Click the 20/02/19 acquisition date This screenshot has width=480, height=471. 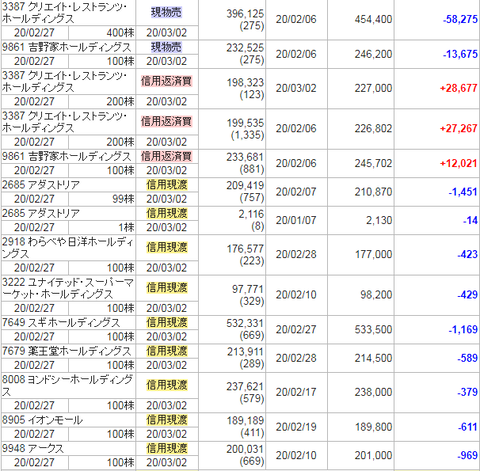tap(296, 427)
